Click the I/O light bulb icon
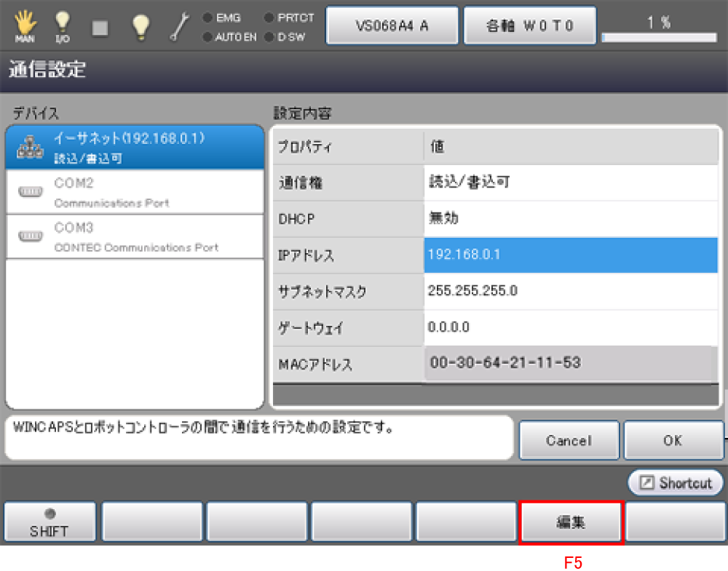 tap(63, 25)
